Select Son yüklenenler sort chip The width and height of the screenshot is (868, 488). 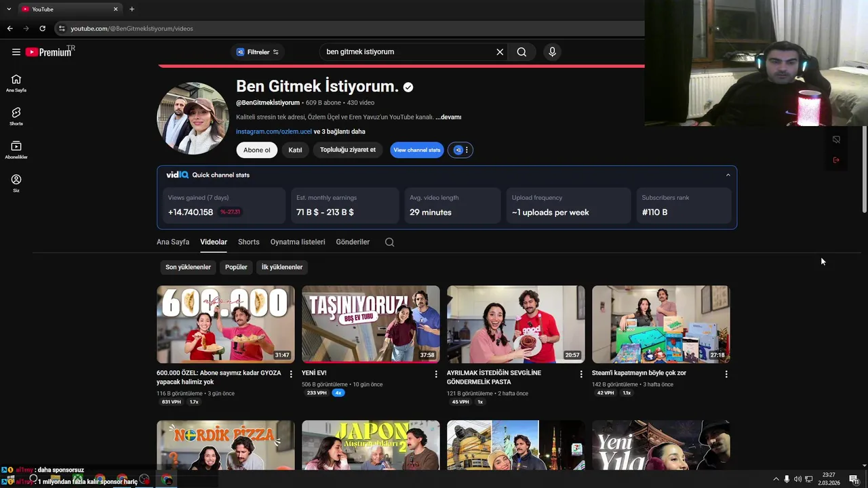coord(188,267)
